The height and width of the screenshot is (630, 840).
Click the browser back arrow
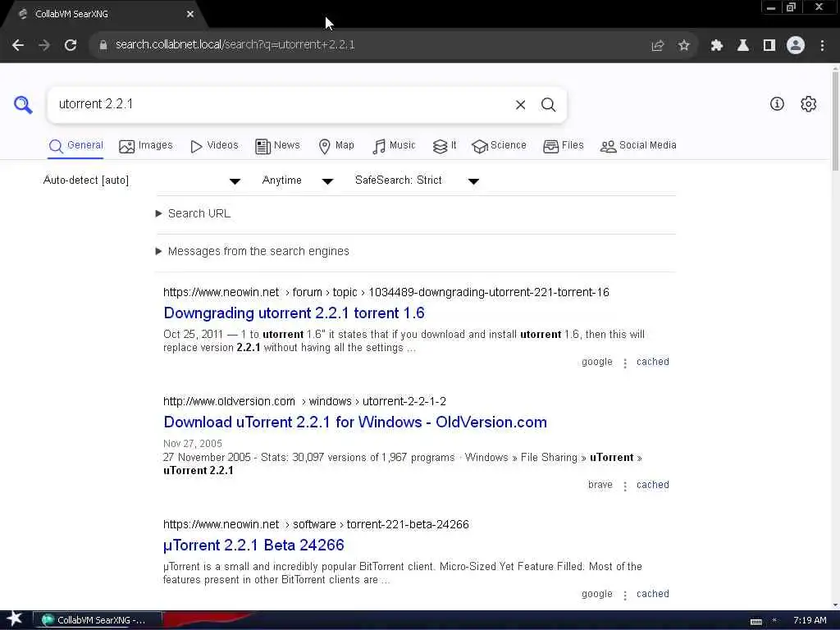(18, 45)
